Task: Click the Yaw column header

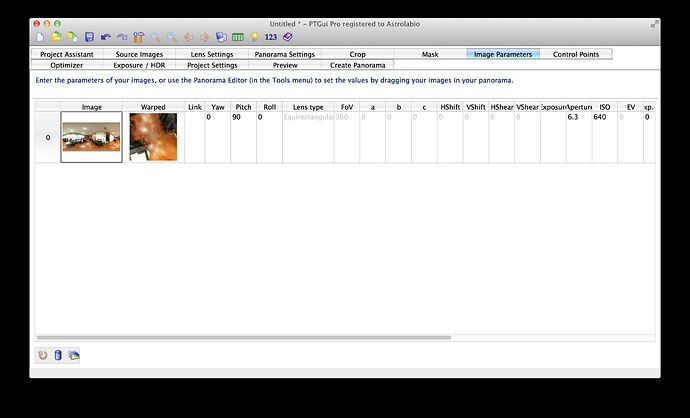Action: click(x=218, y=107)
